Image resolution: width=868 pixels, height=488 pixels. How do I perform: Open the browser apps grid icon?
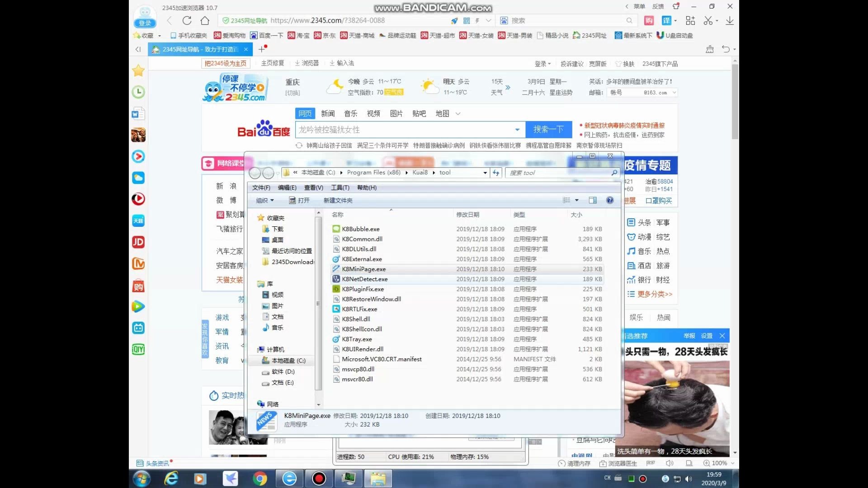[690, 21]
